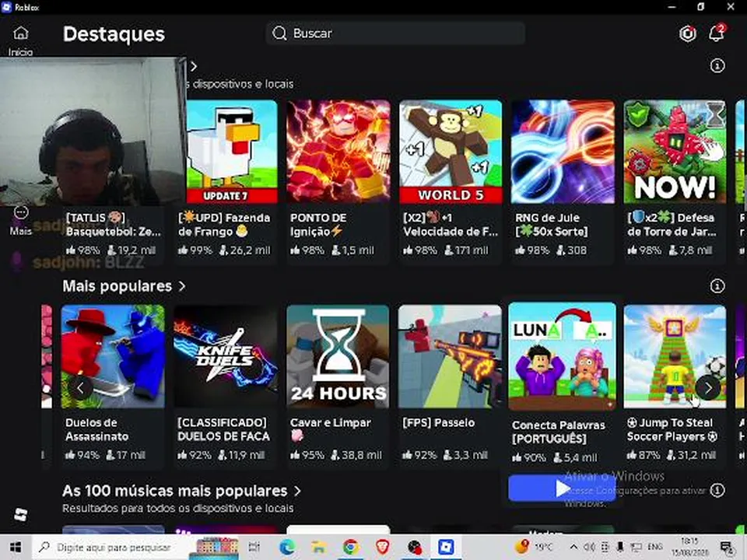Open Windows action center notifications
The width and height of the screenshot is (747, 560).
coord(727,548)
